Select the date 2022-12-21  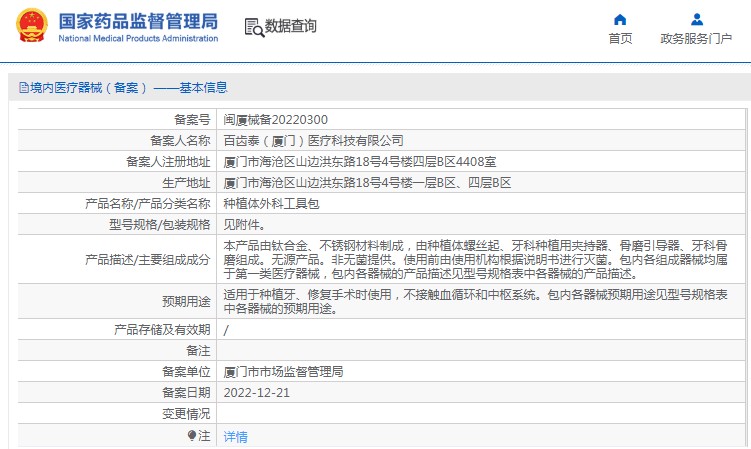click(257, 393)
